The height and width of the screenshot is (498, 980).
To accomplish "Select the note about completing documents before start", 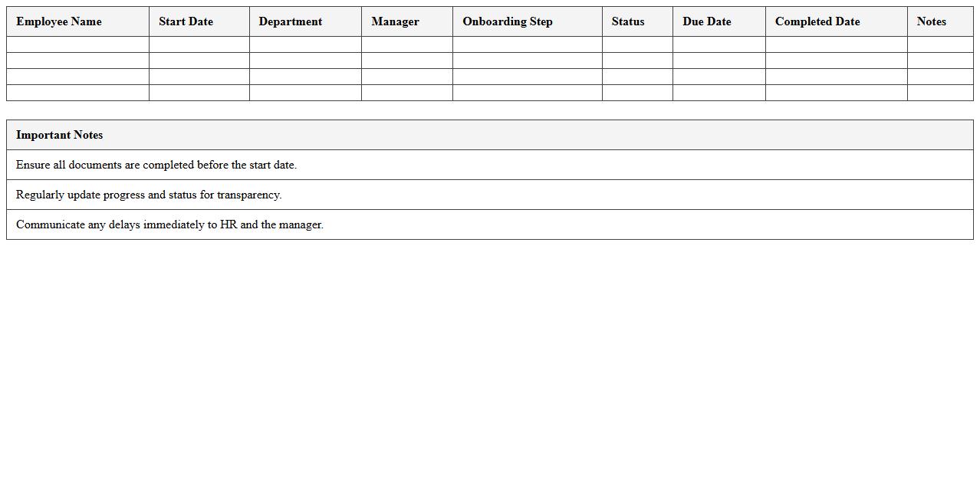I will (x=156, y=165).
